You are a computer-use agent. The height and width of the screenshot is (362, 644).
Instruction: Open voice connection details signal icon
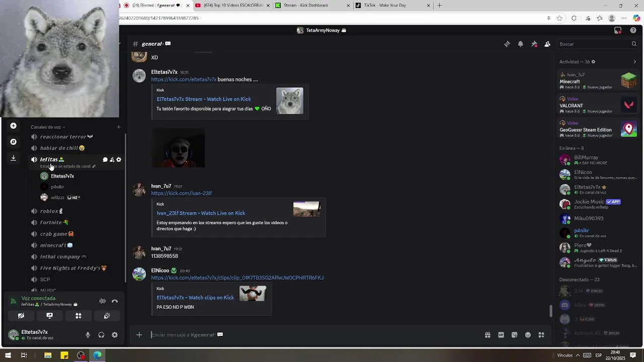[x=13, y=301]
